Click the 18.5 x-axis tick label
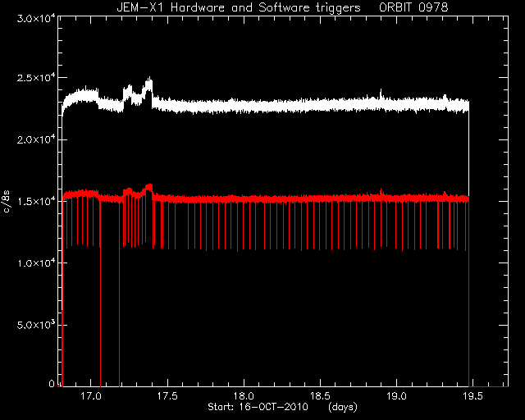 click(321, 396)
